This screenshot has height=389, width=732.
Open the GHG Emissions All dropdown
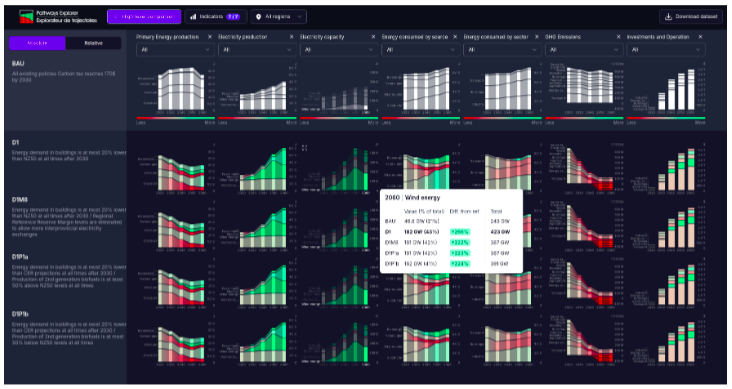pyautogui.click(x=584, y=50)
